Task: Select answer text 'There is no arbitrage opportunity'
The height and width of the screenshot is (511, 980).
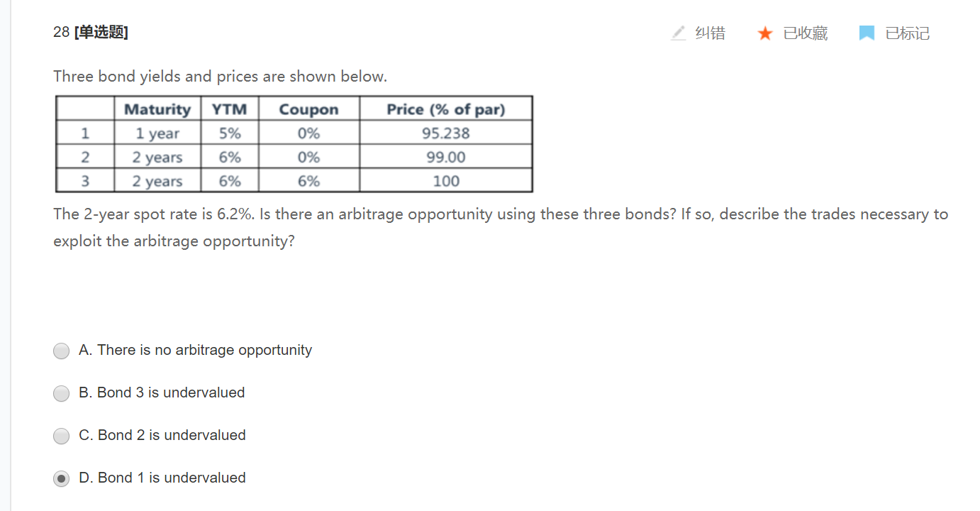Action: click(x=204, y=350)
